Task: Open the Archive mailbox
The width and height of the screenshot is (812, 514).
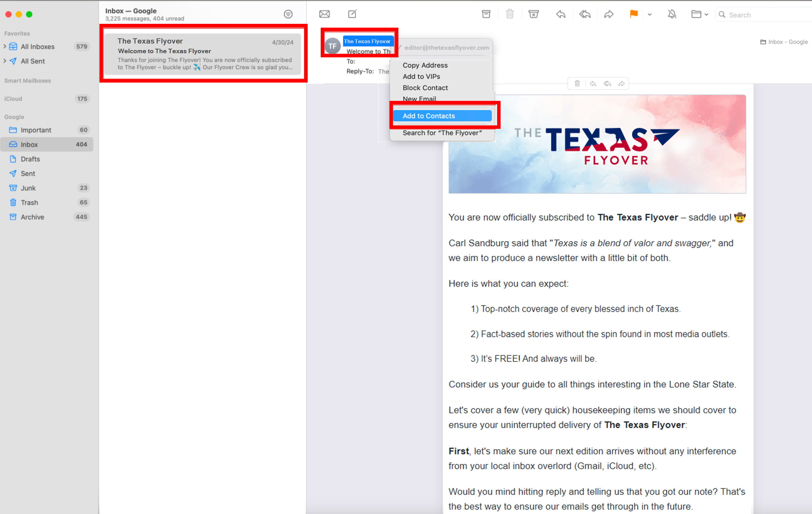Action: (x=47, y=217)
